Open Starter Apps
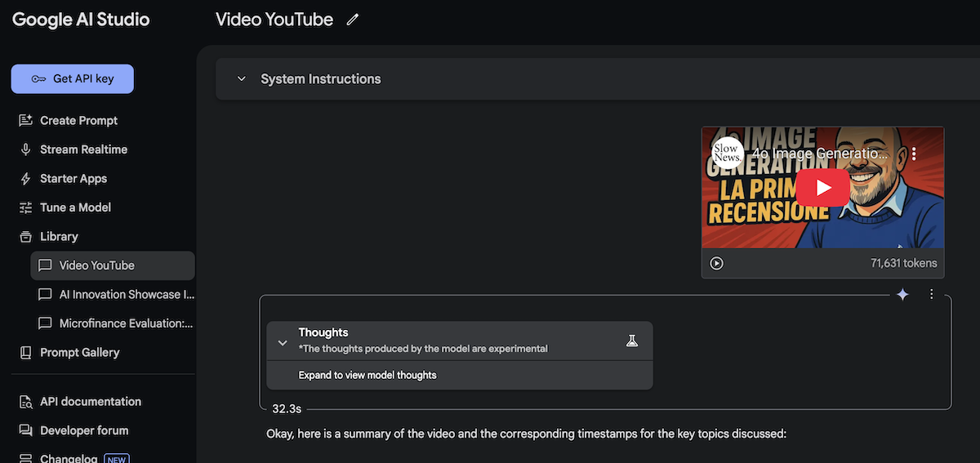The height and width of the screenshot is (463, 980). click(x=73, y=179)
